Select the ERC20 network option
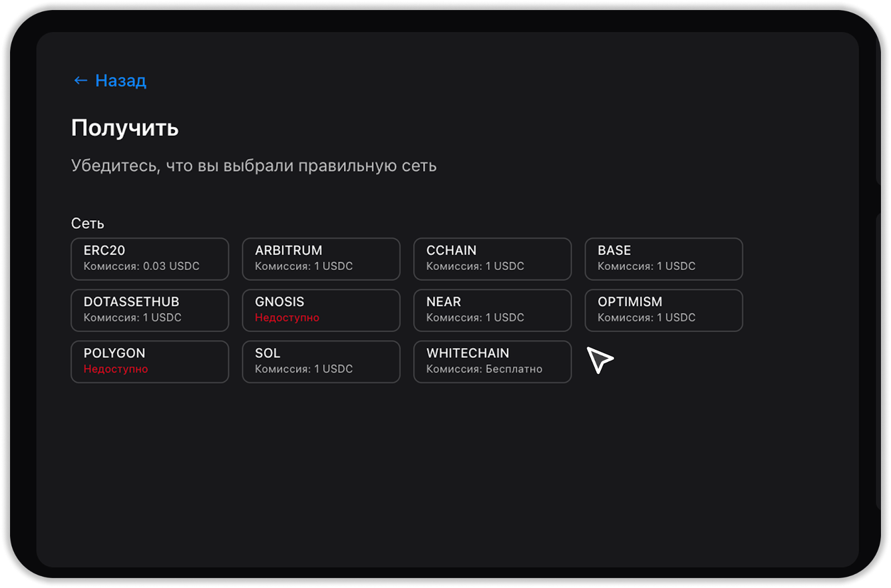Screen dimensions: 891x588 [150, 258]
